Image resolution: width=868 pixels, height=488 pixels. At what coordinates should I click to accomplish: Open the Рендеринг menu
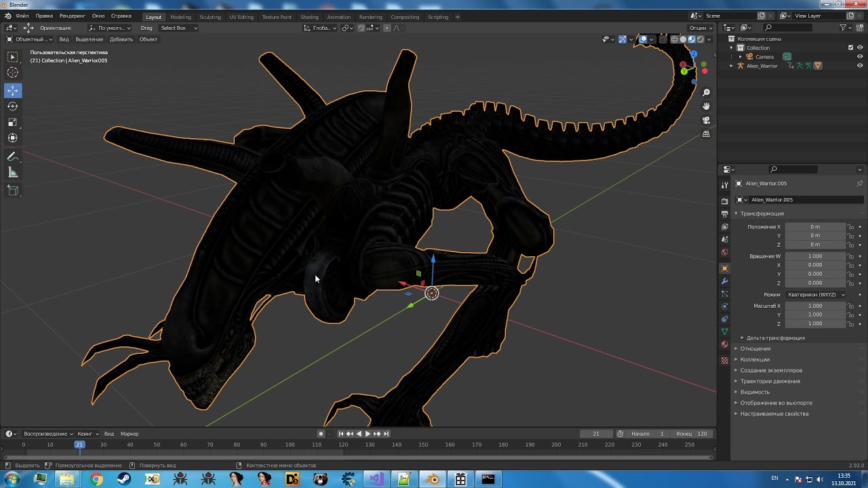72,16
